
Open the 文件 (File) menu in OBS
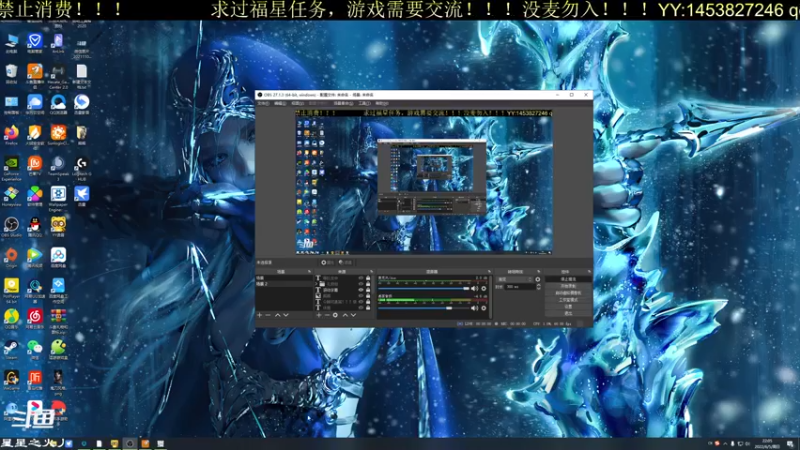263,103
